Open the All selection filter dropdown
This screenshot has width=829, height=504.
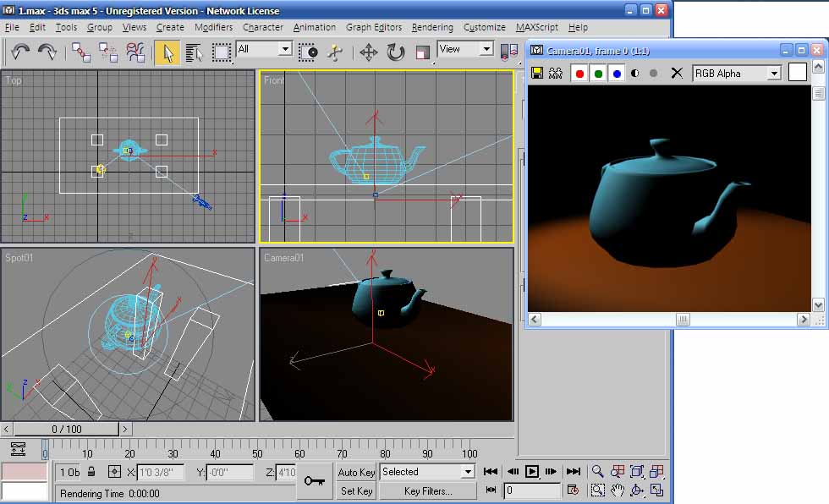[264, 49]
